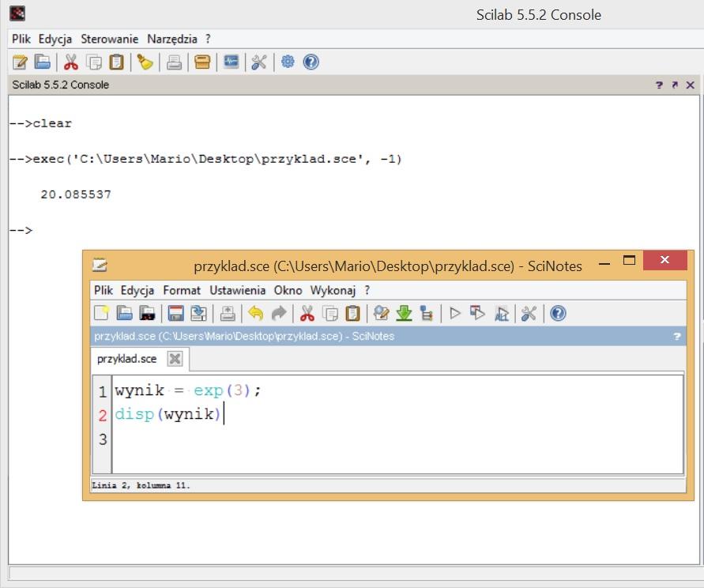This screenshot has width=704, height=588.
Task: Open Edycja menu in SciNotes
Action: click(x=137, y=290)
